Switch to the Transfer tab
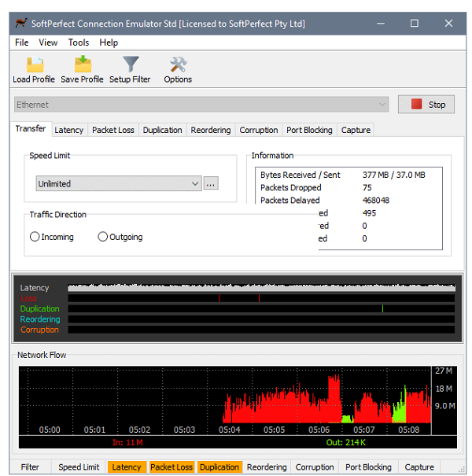This screenshot has height=476, width=472. coord(31,129)
